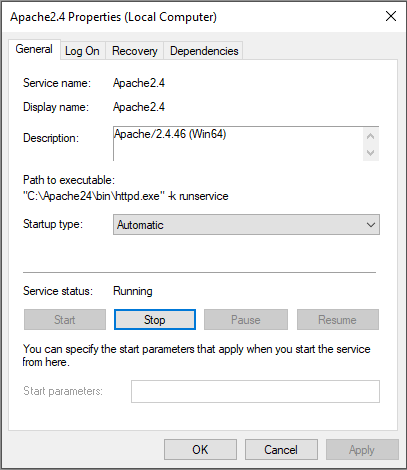The width and height of the screenshot is (407, 470).
Task: Click the Description label
Action: [x=51, y=138]
